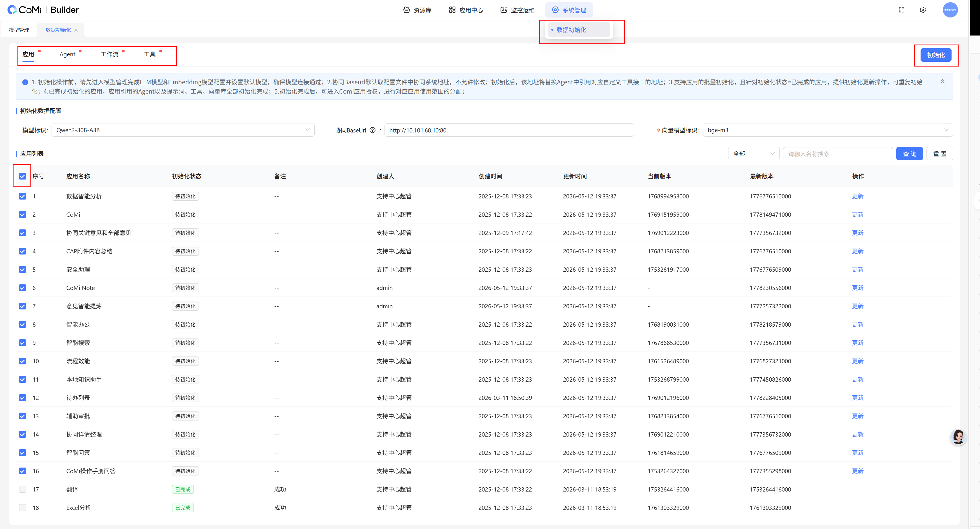980x529 pixels.
Task: Open 模型标识 dropdown Qwen3-30B-A3B
Action: pos(183,130)
